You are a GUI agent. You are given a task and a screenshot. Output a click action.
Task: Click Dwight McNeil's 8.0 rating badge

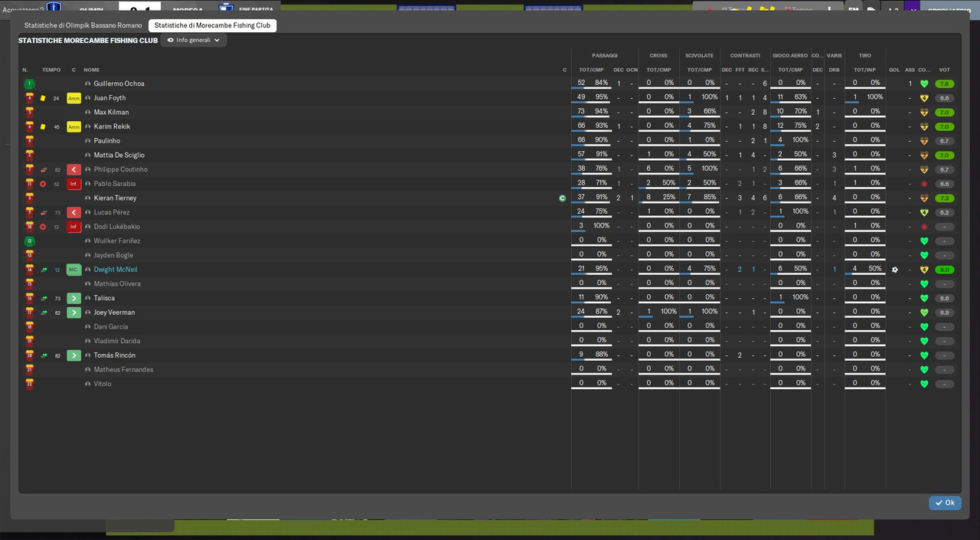[x=945, y=270]
